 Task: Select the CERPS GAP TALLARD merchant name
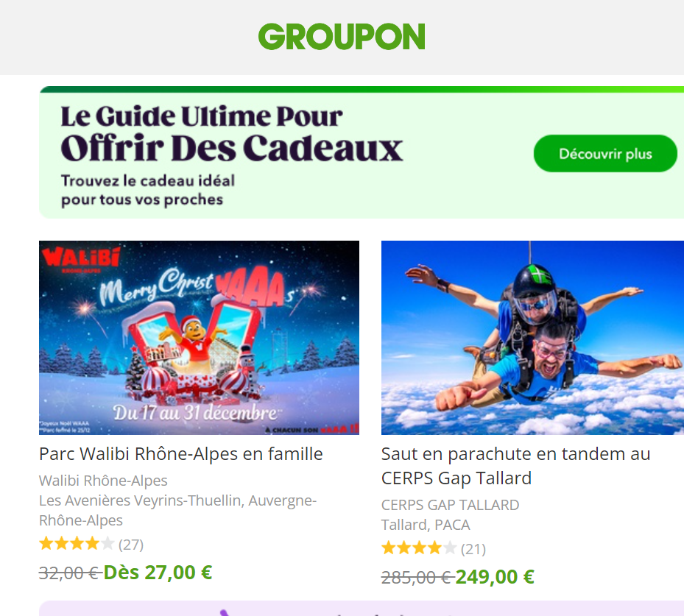[450, 505]
